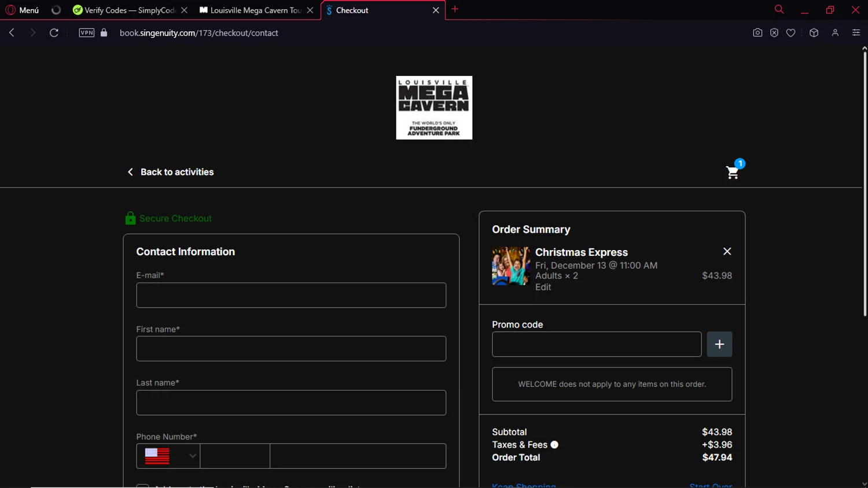
Task: View site security lock info
Action: click(x=104, y=32)
